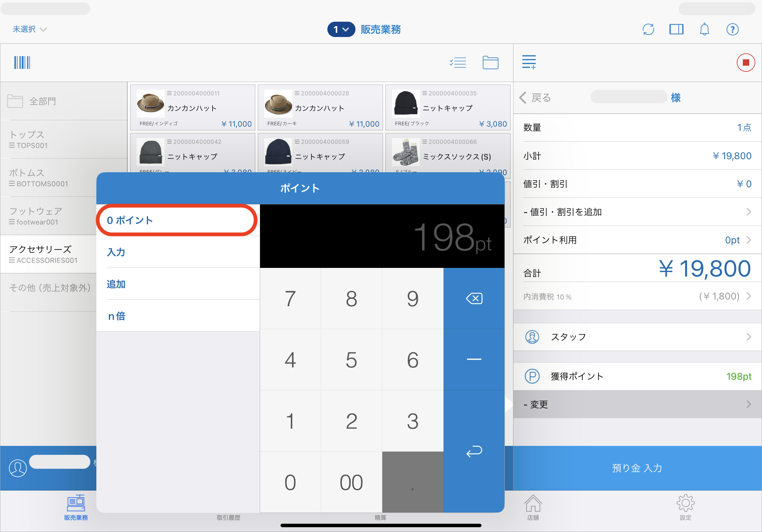Expand the register number 1 dropdown
762x532 pixels.
[341, 30]
